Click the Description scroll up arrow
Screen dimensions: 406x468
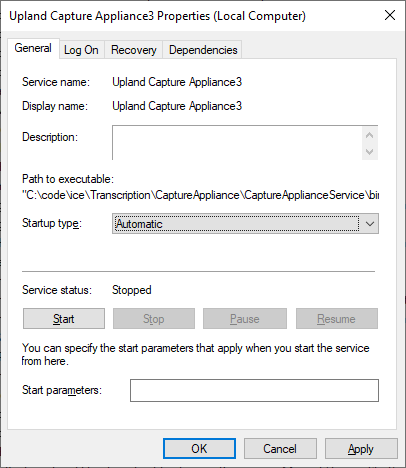[369, 135]
